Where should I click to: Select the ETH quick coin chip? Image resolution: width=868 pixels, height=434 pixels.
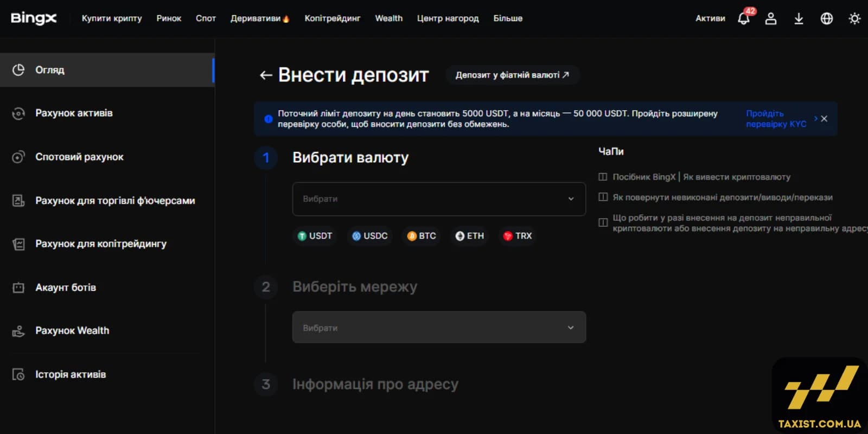(470, 236)
